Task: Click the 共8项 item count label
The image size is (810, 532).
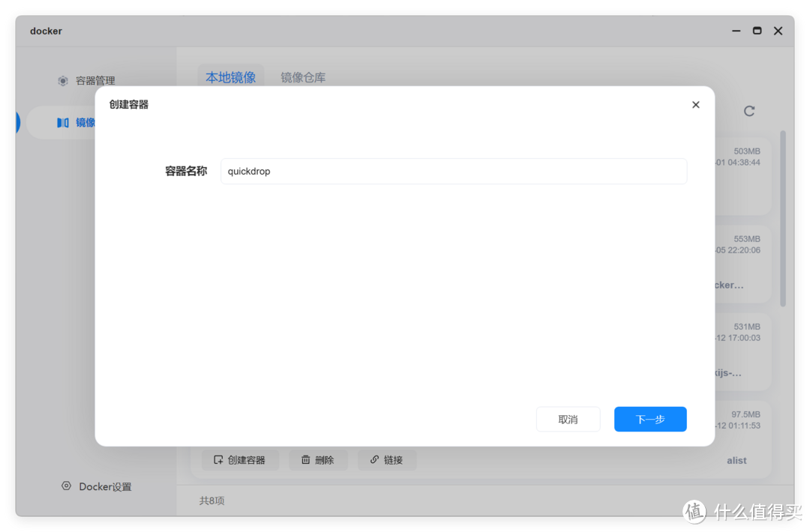Action: (x=211, y=500)
